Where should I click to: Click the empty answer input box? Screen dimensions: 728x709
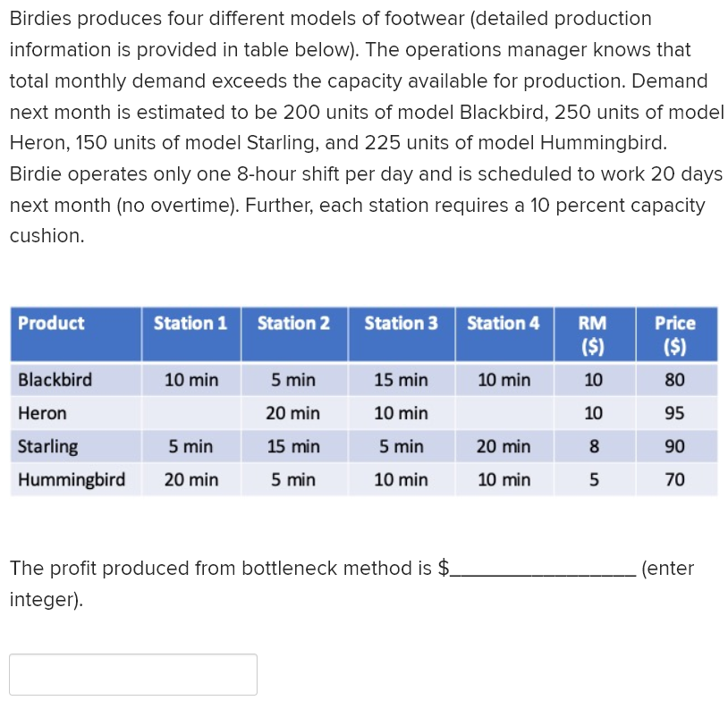click(133, 674)
